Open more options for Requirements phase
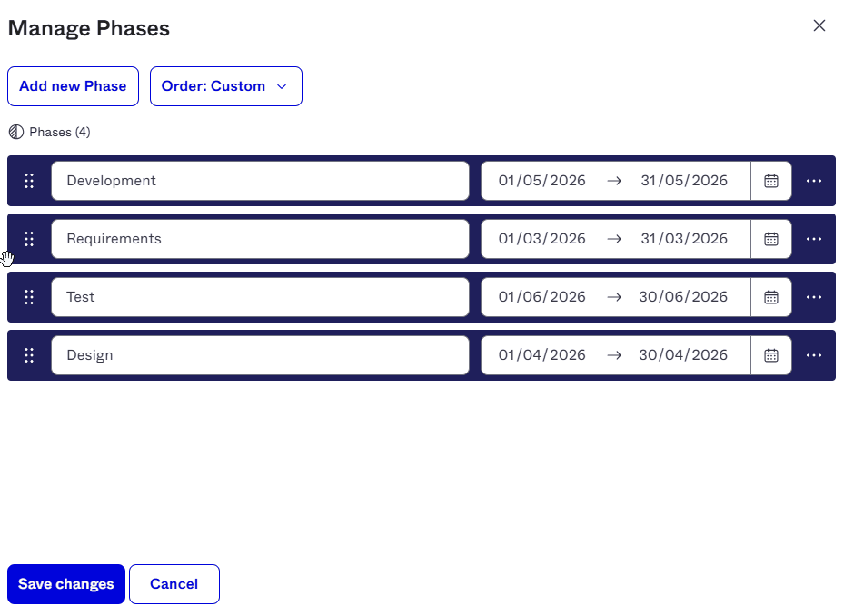844x616 pixels. point(814,239)
